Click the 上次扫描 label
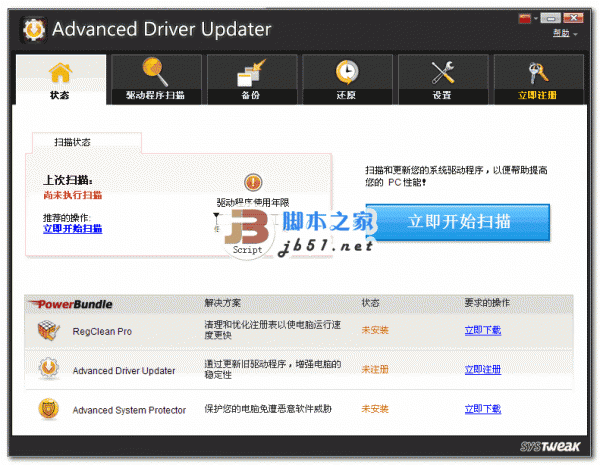This screenshot has height=465, width=600. [x=68, y=180]
